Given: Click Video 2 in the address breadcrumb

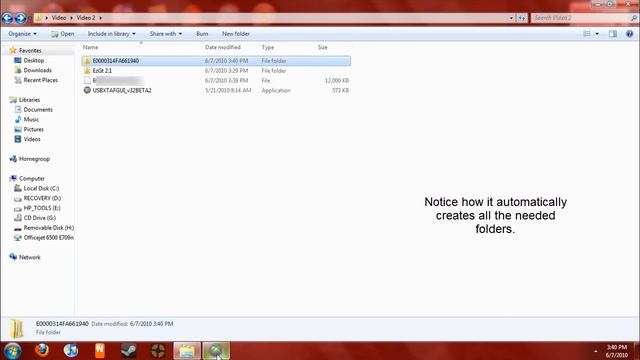Looking at the screenshot, I should tap(86, 18).
